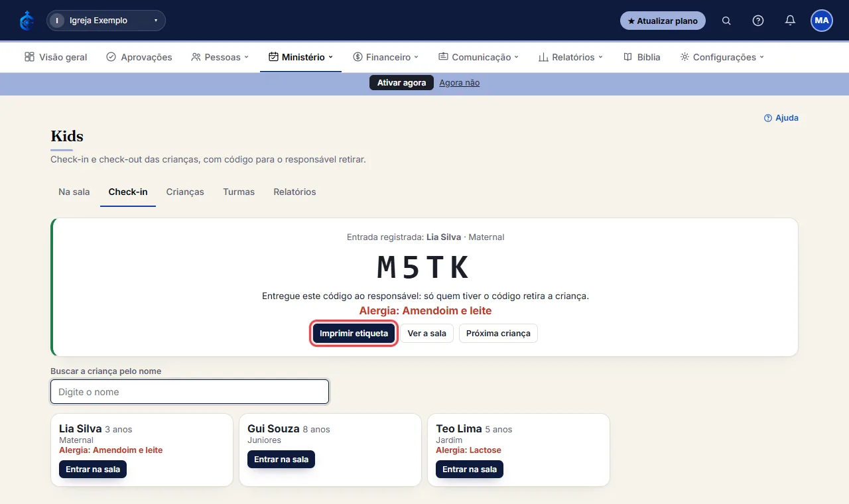
Task: Click Ver a sala button
Action: [x=426, y=334]
